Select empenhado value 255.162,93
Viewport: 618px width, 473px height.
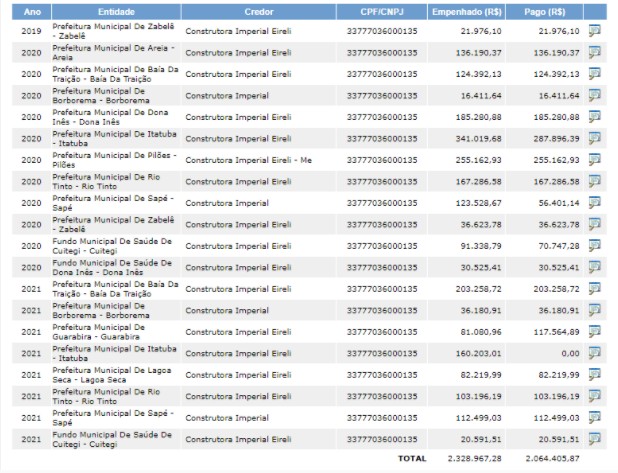tap(479, 160)
